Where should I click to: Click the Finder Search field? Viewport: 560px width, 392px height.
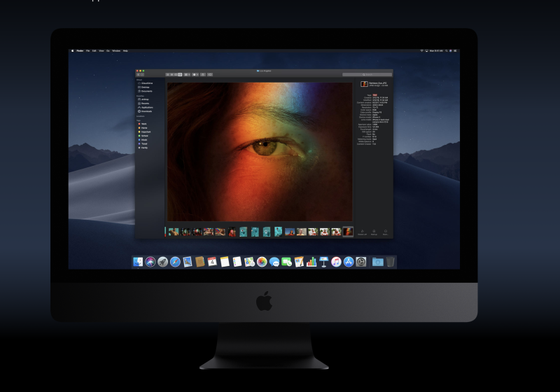pos(367,75)
